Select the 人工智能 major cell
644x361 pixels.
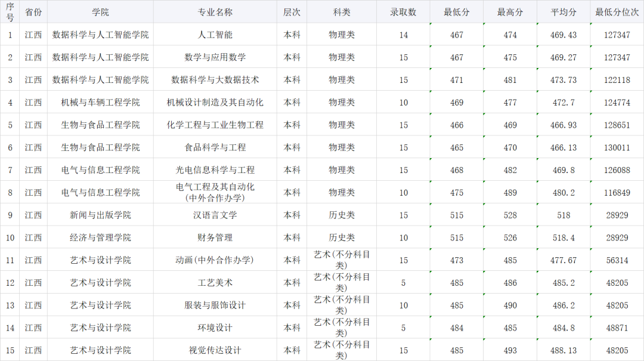215,35
